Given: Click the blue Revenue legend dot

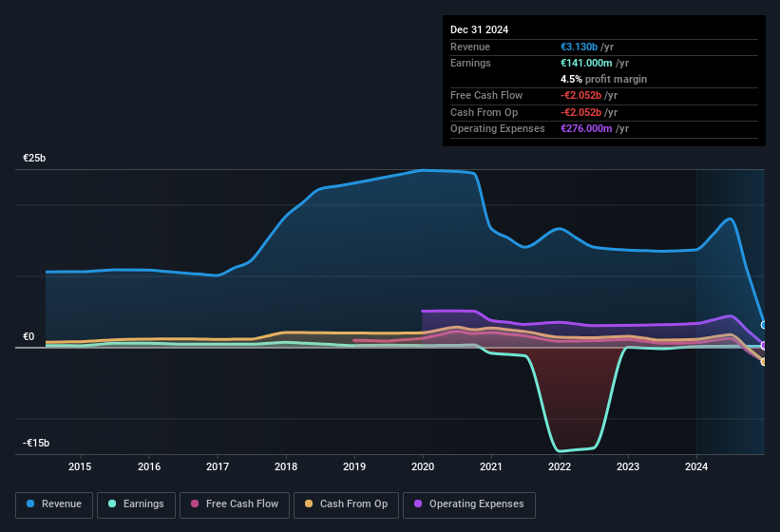Looking at the screenshot, I should [x=31, y=504].
